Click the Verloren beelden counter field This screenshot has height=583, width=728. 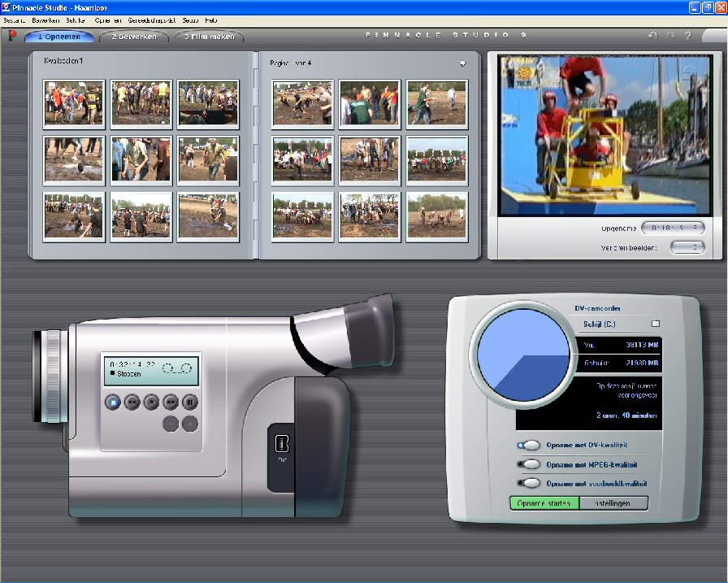(687, 247)
